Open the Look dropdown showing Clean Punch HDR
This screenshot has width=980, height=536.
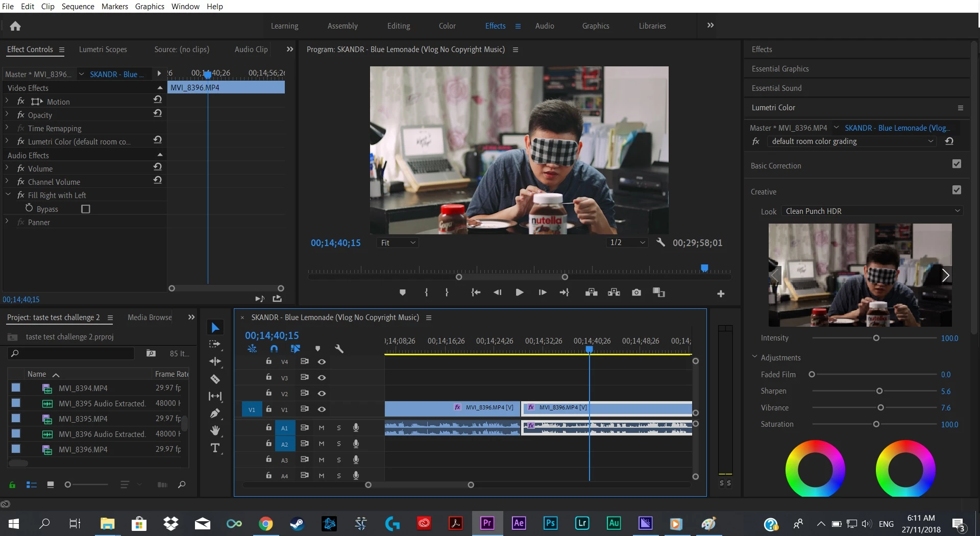872,211
